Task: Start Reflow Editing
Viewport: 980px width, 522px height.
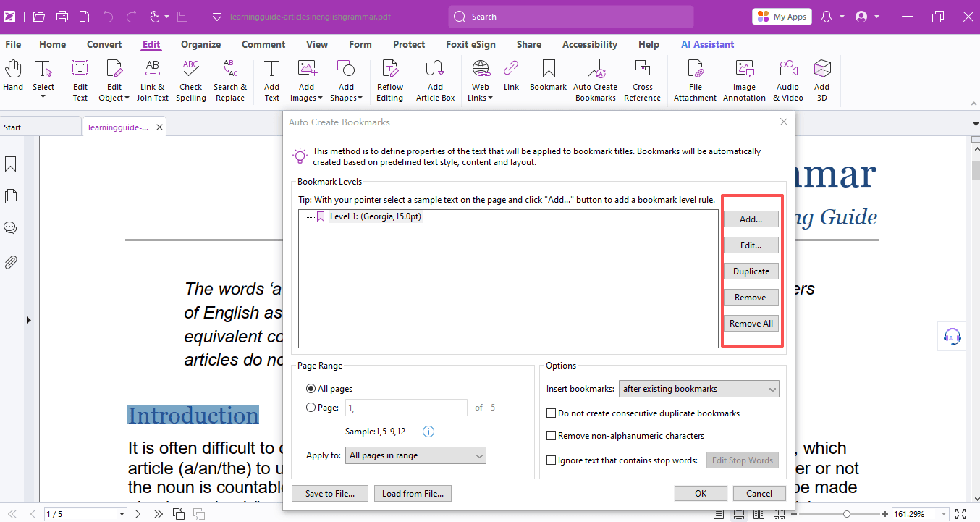Action: click(x=390, y=80)
